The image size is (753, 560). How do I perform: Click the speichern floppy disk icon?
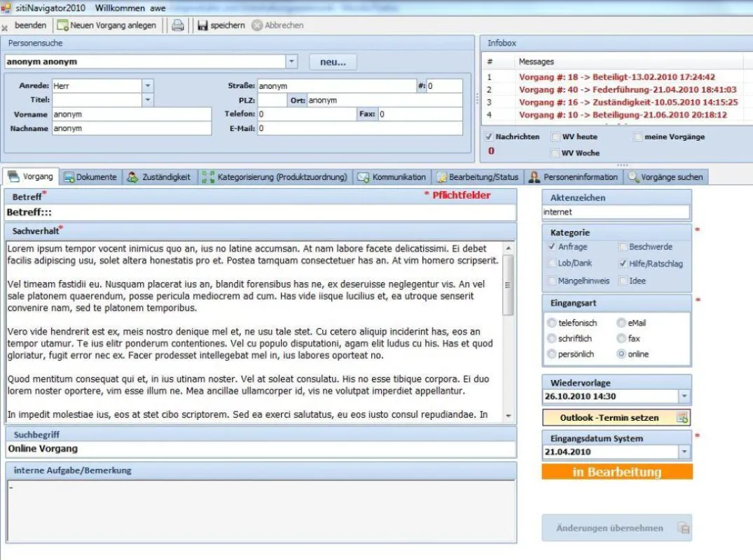click(x=202, y=25)
